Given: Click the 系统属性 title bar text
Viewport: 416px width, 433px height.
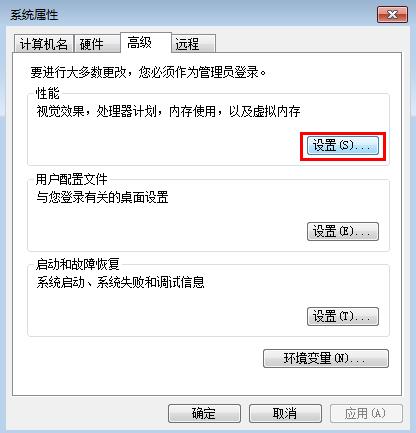Looking at the screenshot, I should click(34, 15).
